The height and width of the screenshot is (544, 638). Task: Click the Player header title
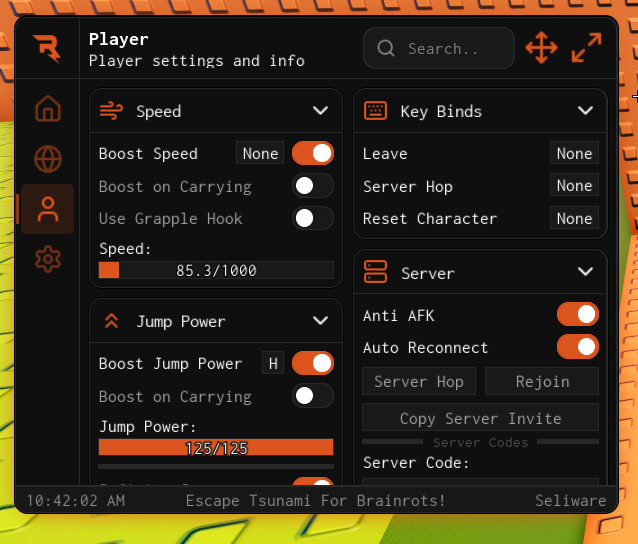point(118,39)
